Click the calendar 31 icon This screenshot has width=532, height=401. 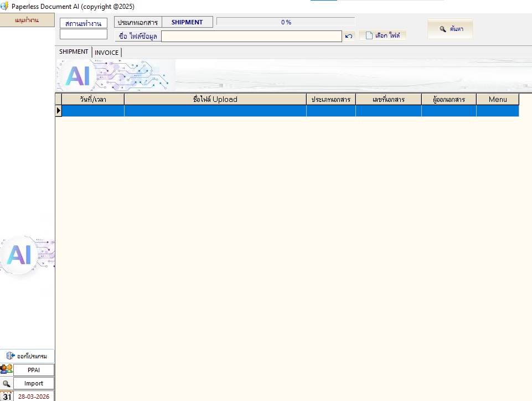[7, 397]
